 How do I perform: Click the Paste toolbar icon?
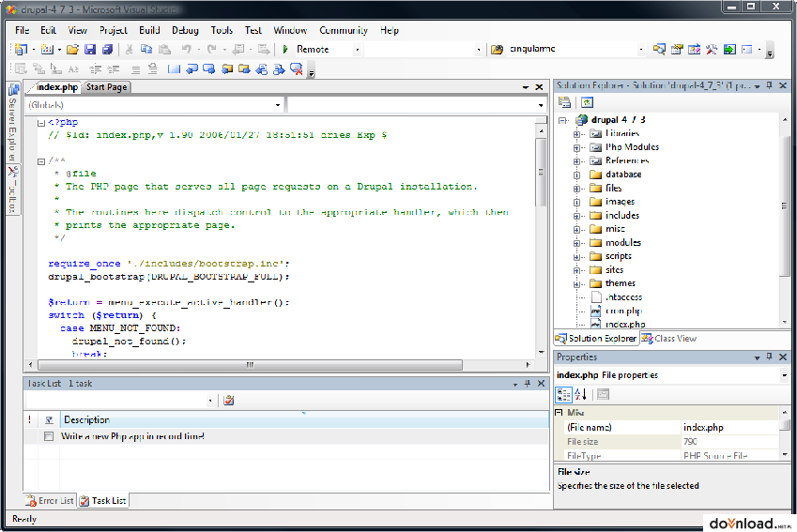(x=164, y=50)
